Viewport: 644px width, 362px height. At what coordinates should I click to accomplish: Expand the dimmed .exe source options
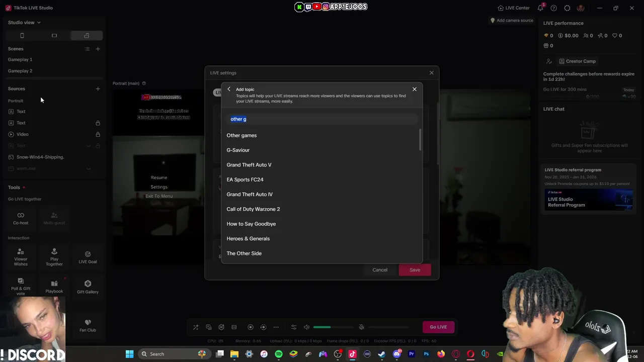(89, 168)
